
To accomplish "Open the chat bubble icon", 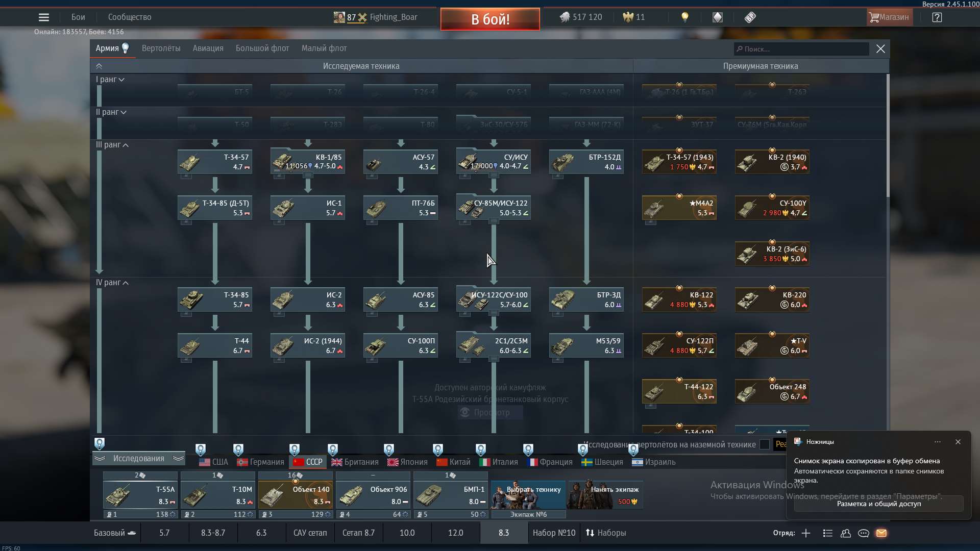I will [864, 533].
